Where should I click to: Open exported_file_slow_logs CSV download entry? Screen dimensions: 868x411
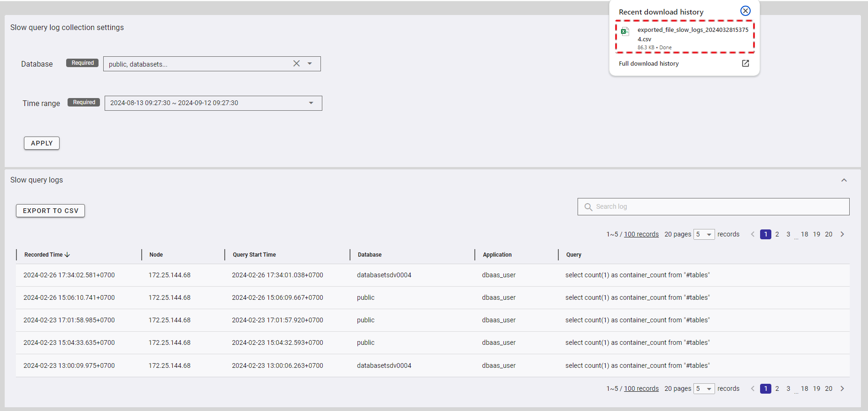point(692,34)
